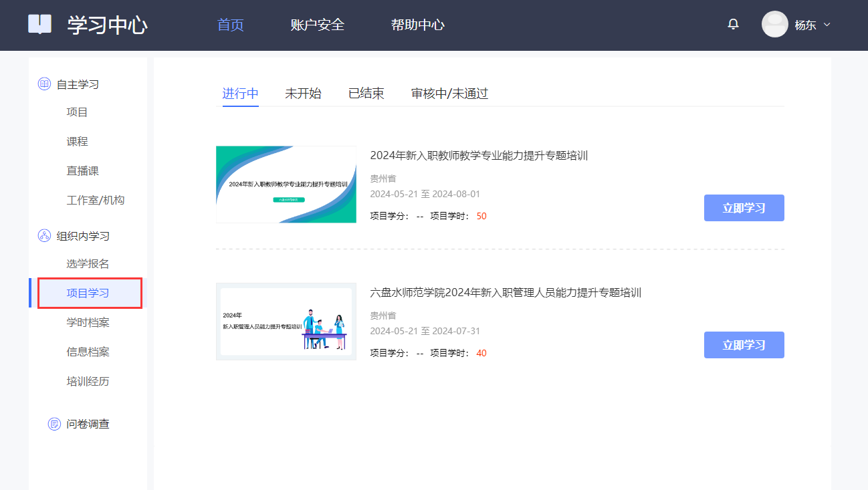868x490 pixels.
Task: Click 立即学习 for the 新入职教师 training
Action: pos(744,208)
